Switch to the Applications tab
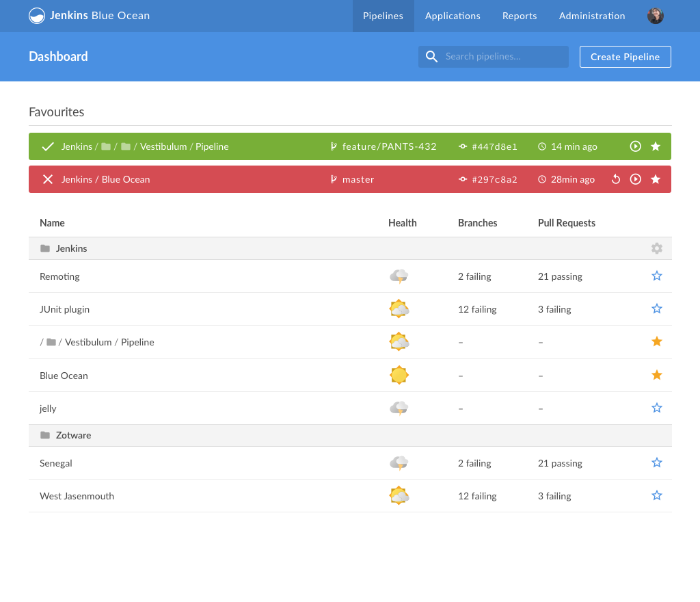 [x=452, y=16]
